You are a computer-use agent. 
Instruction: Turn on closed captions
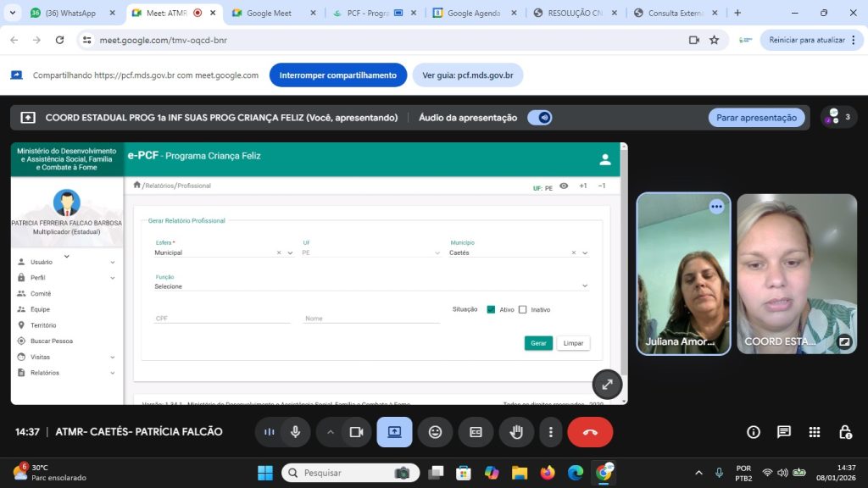point(476,432)
